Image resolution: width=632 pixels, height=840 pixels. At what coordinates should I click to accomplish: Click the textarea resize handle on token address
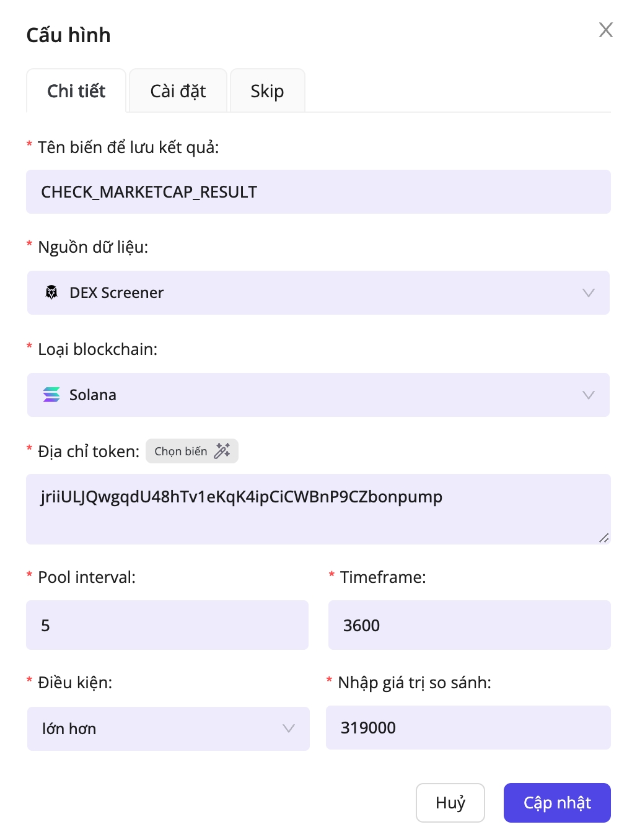click(x=603, y=538)
